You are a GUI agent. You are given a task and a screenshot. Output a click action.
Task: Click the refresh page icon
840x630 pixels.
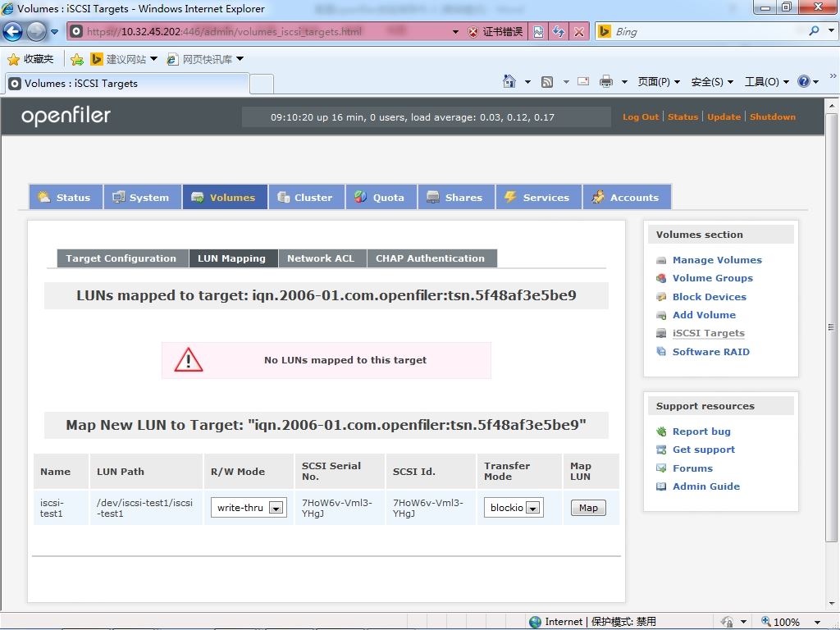coord(559,32)
